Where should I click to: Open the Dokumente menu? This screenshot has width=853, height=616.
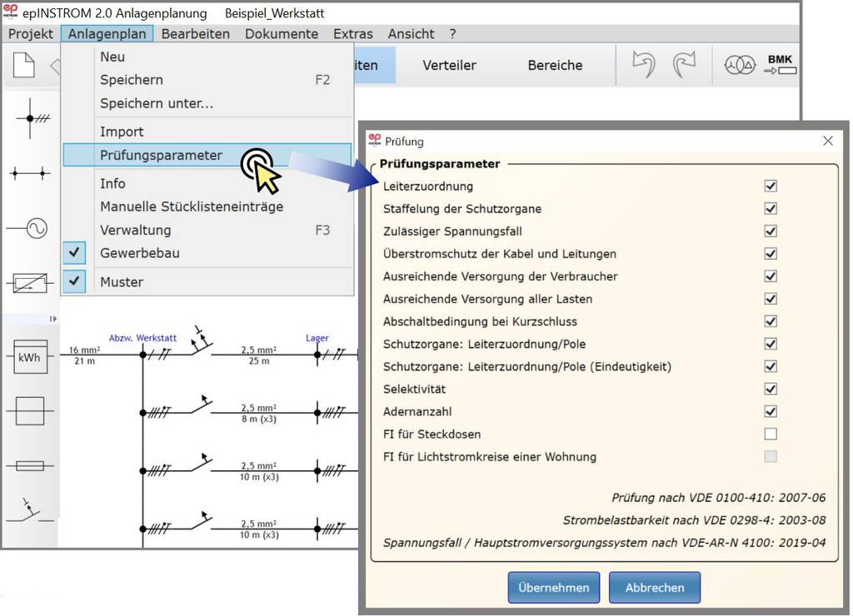point(282,33)
